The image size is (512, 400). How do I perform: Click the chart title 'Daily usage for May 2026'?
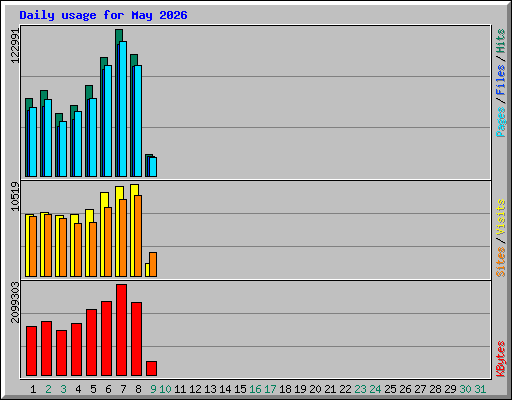(x=103, y=15)
